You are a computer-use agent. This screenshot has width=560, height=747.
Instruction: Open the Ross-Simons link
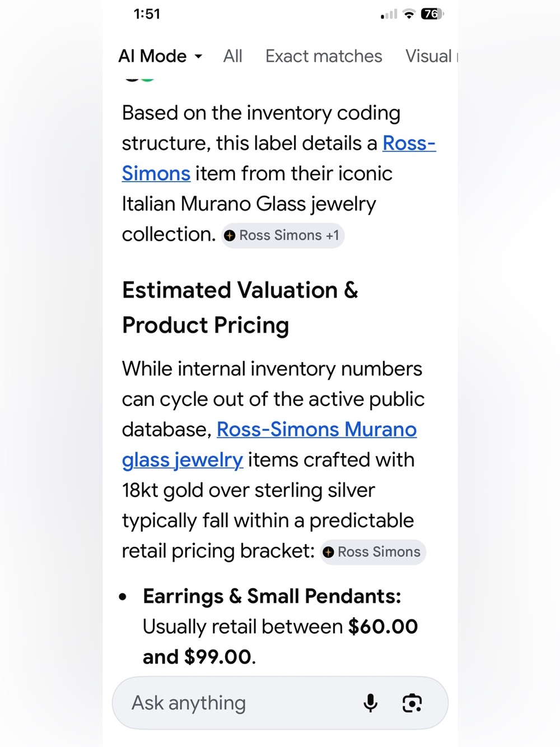coord(278,159)
